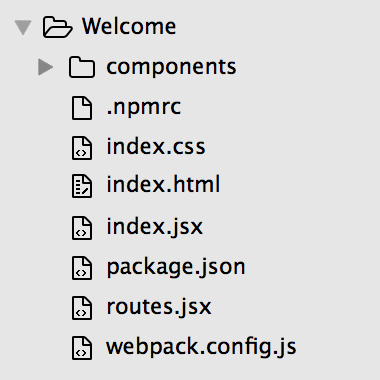The height and width of the screenshot is (380, 380).
Task: Open index.html from the file tree
Action: point(163,184)
